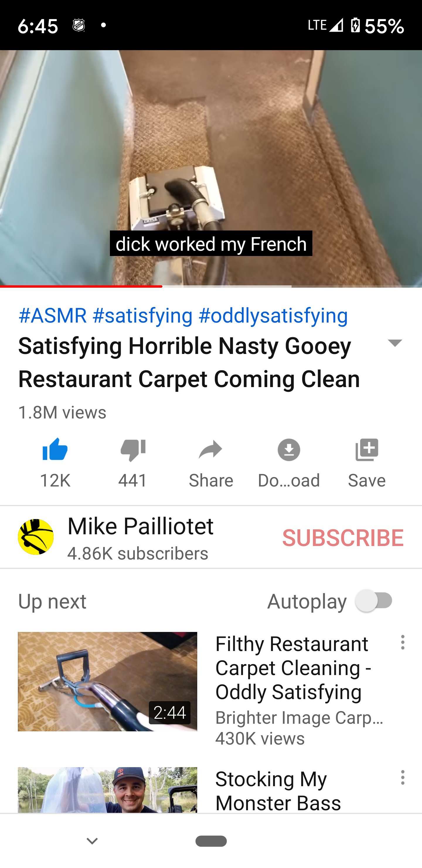The image size is (422, 868).
Task: Open Stocking My Monster Bass thumbnail
Action: click(x=108, y=790)
